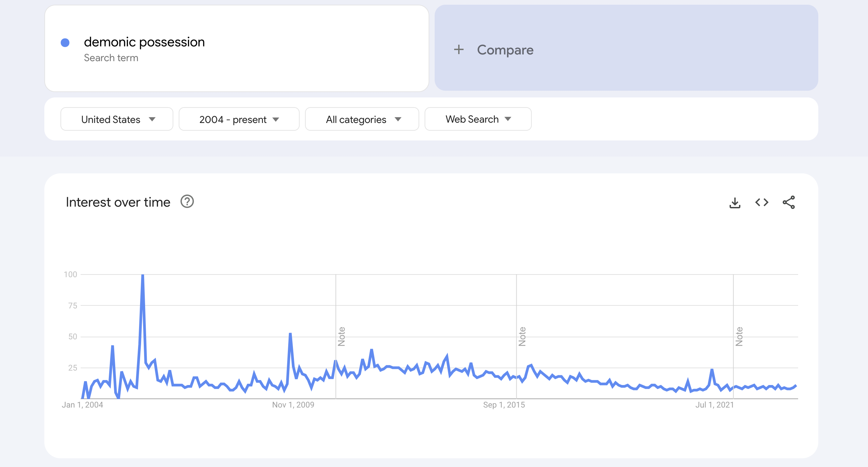The width and height of the screenshot is (868, 467).
Task: Click the Note marker near Sep 2015
Action: (x=522, y=336)
